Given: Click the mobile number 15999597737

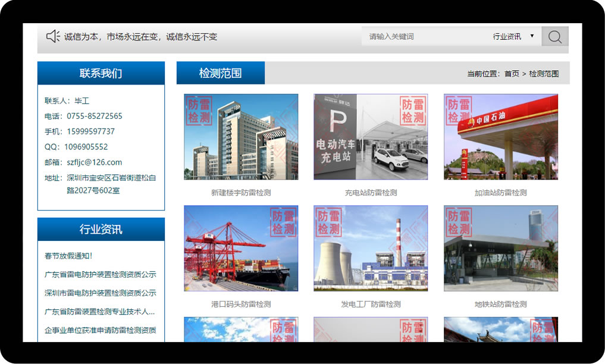Looking at the screenshot, I should (90, 131).
